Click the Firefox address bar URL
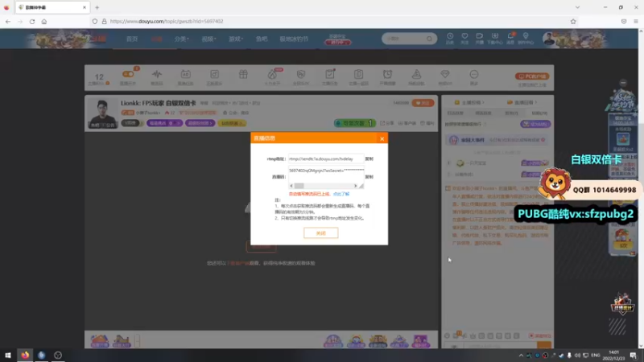644x362 pixels. click(x=167, y=22)
